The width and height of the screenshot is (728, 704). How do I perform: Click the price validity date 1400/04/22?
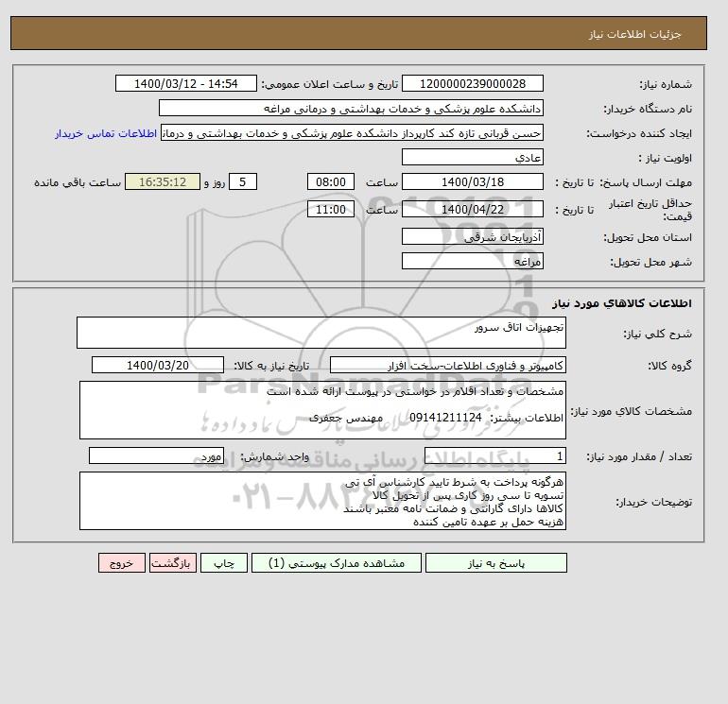473,209
